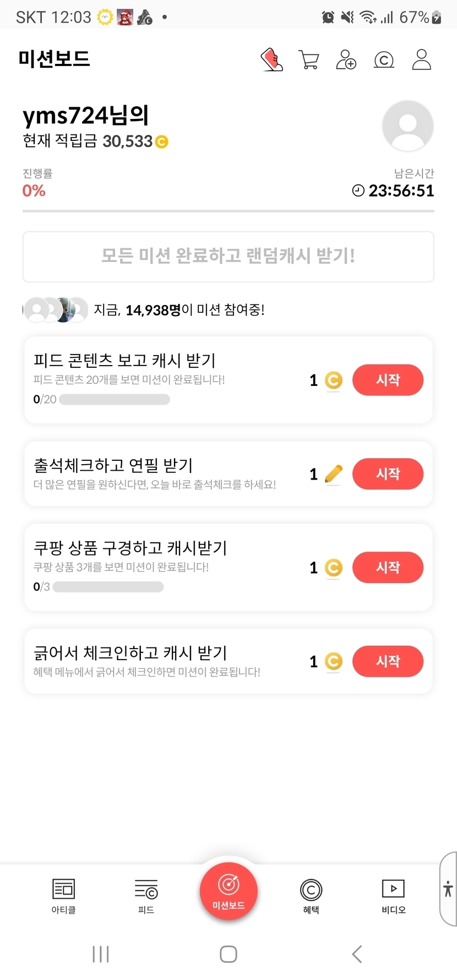The image size is (457, 980).
Task: Start the 긁어서 체크인하고 캐시 받기 mission
Action: (388, 661)
